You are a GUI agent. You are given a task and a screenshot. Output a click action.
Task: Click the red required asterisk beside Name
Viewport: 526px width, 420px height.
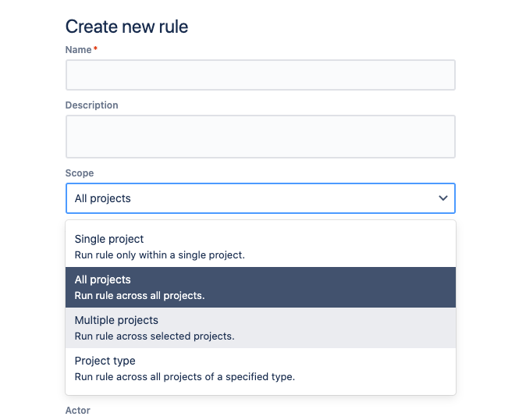point(95,50)
